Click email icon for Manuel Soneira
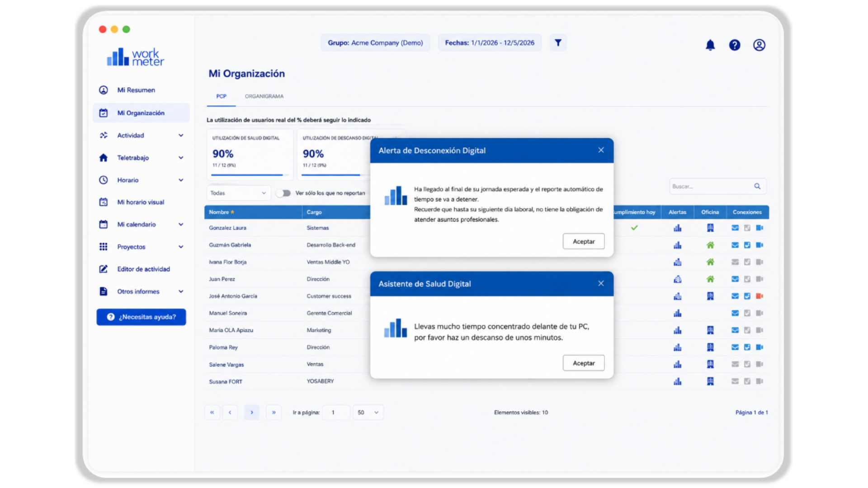868x488 pixels. coord(735,313)
